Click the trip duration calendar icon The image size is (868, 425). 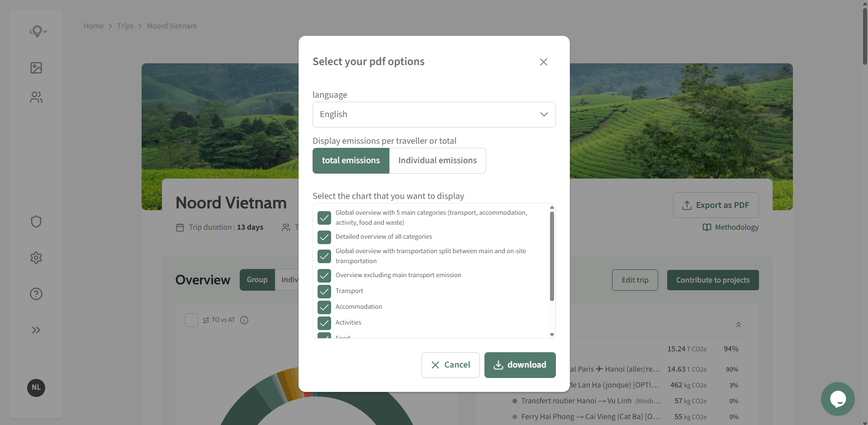tap(180, 227)
